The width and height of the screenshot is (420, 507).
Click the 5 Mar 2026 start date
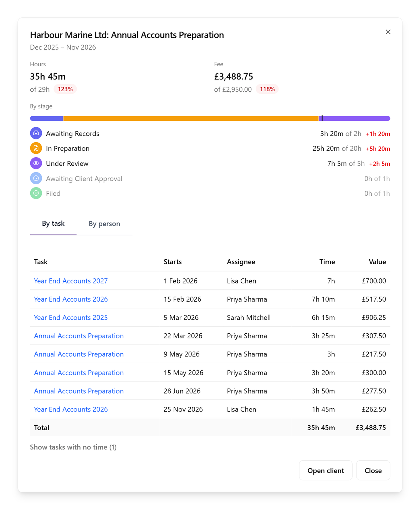181,318
